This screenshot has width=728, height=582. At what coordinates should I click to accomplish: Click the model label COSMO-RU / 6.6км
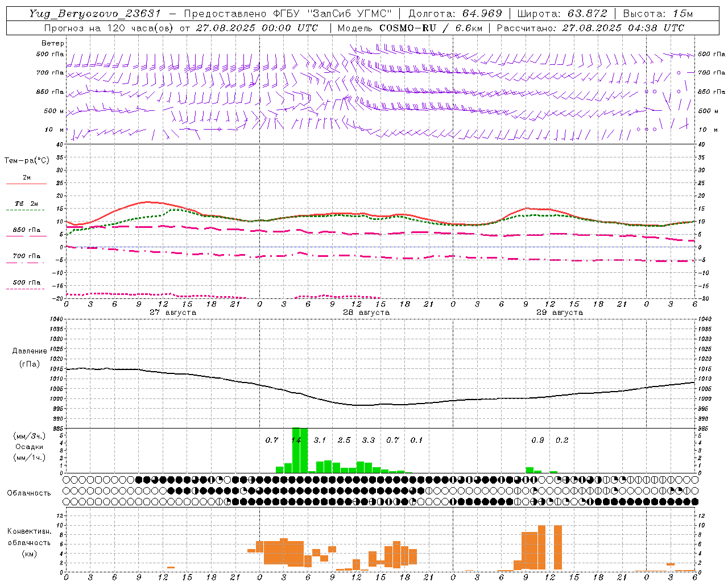pos(431,28)
